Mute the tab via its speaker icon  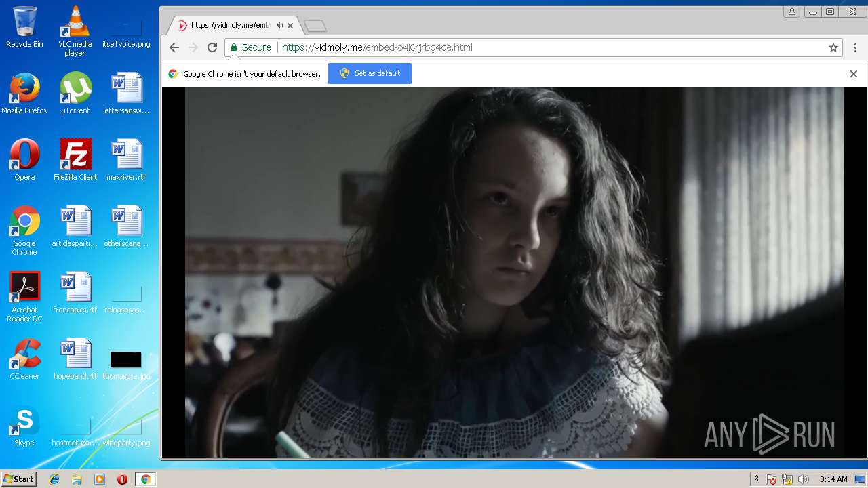(x=279, y=25)
